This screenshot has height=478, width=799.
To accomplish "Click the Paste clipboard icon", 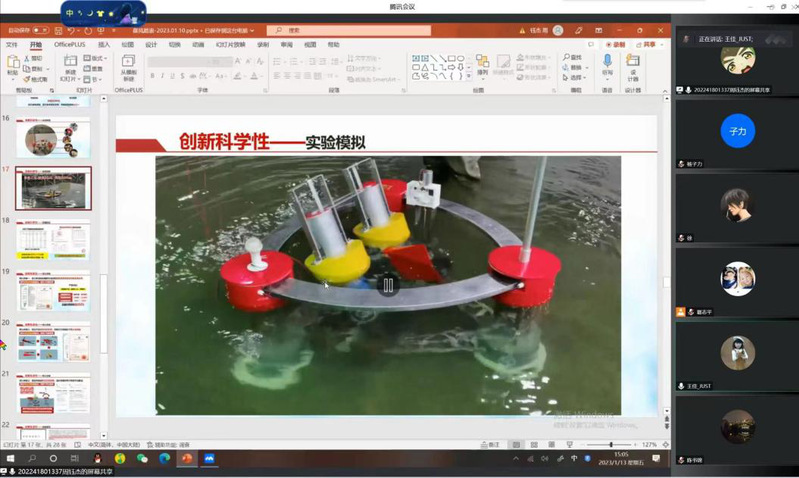I will point(13,65).
